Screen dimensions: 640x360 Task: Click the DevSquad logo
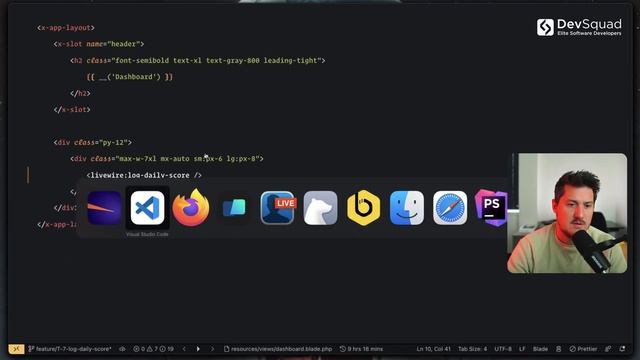click(x=579, y=27)
